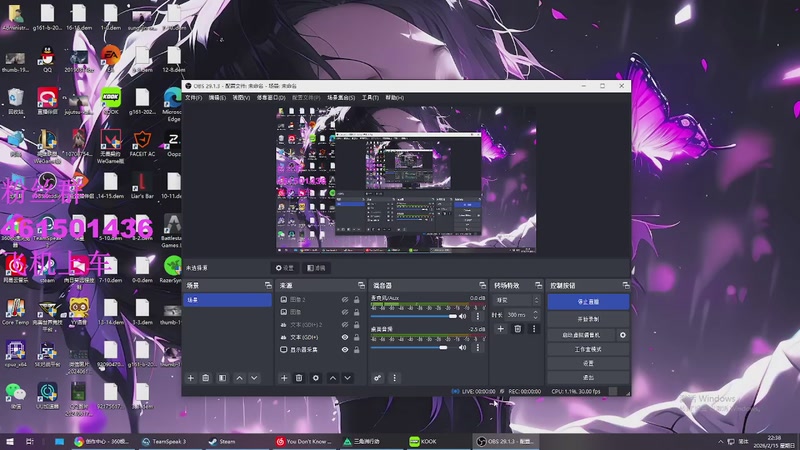Click the OBS preview canvas
Screen dimensions: 800x450
406,180
